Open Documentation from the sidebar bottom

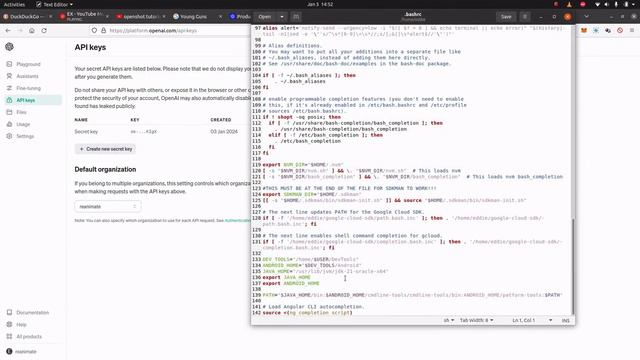pos(32,313)
